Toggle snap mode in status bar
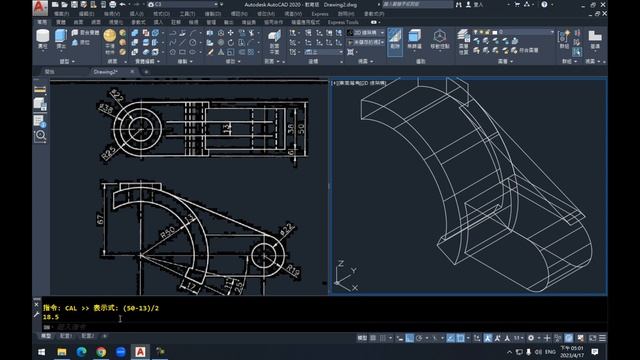The height and width of the screenshot is (360, 640). click(383, 338)
